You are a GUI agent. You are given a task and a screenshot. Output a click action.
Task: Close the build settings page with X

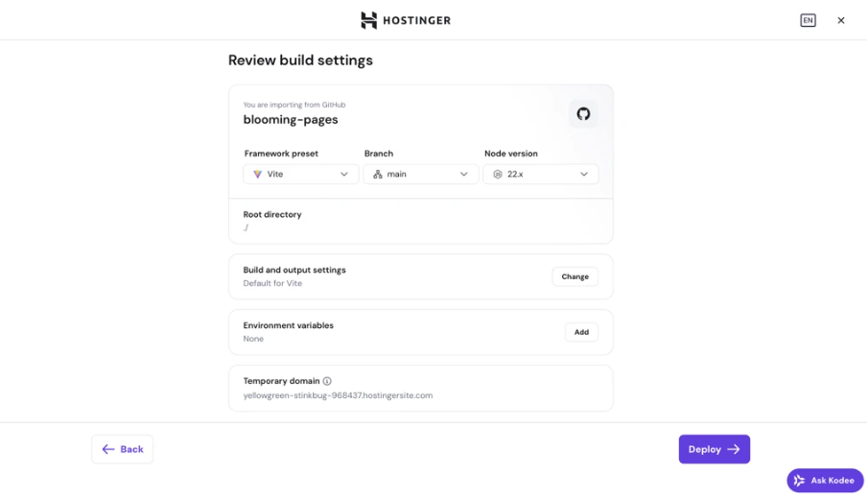[x=841, y=20]
